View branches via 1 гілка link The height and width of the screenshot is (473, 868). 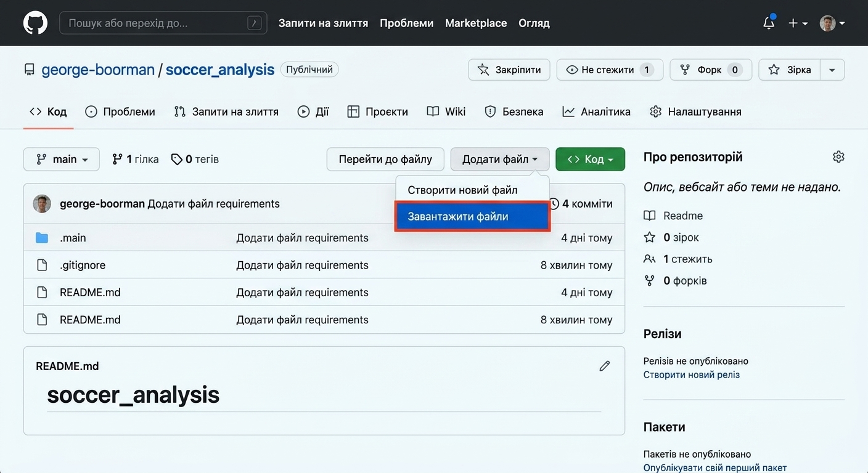point(135,160)
